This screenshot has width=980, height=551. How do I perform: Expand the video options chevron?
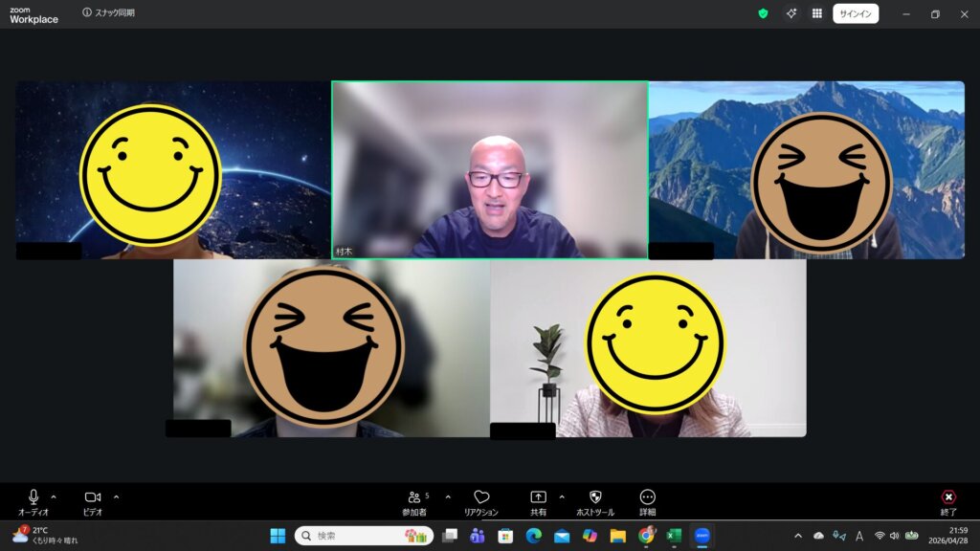coord(117,496)
